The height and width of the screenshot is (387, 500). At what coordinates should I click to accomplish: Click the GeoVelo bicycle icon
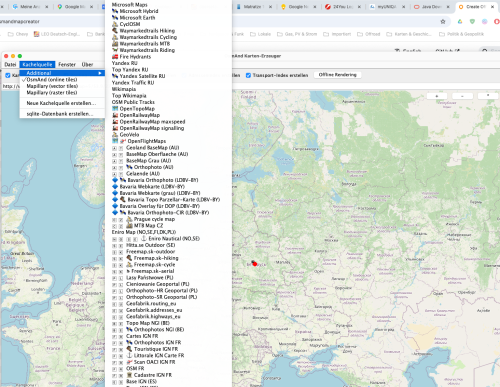[115, 135]
